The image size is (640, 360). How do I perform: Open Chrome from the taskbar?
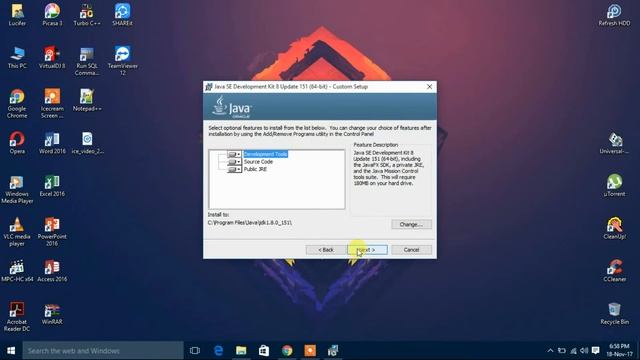[x=287, y=351]
